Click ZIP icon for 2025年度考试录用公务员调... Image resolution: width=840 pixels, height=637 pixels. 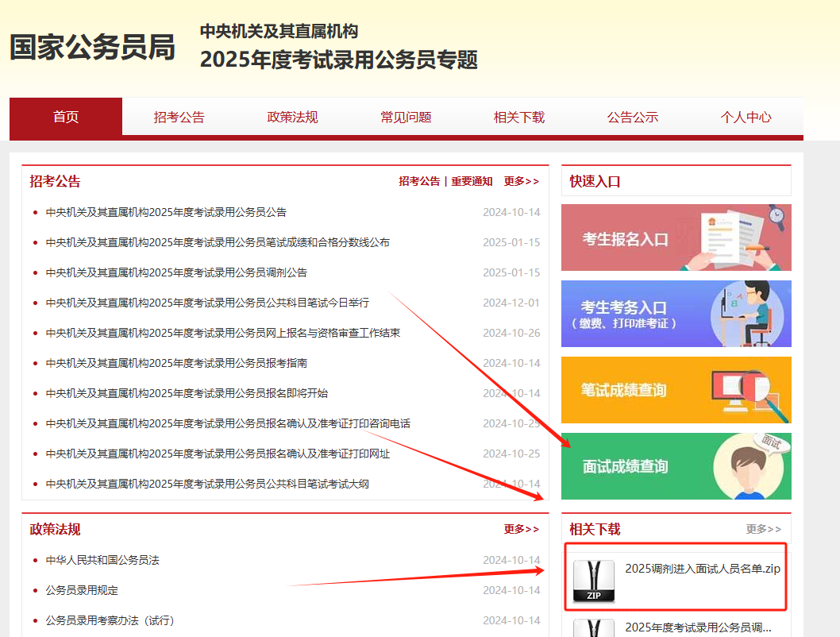coord(594,628)
